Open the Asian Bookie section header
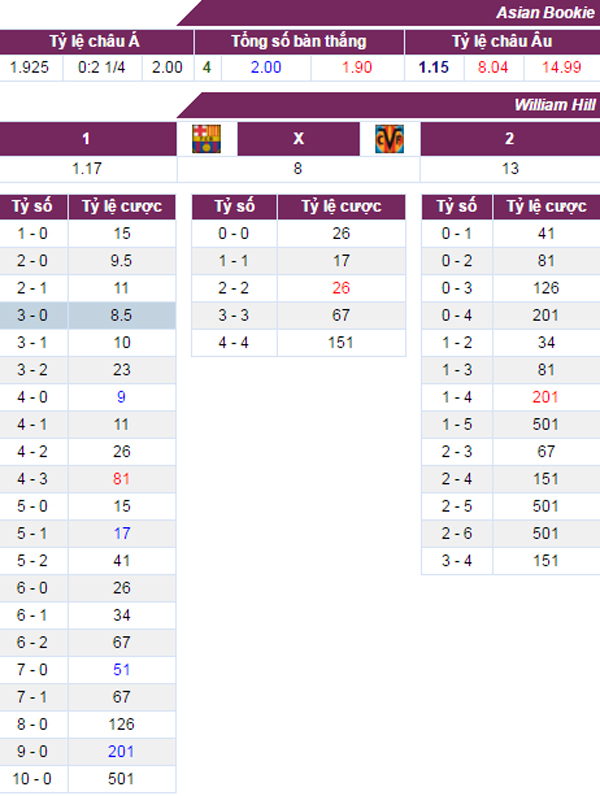Screen dimensions: 600x796 click(545, 13)
